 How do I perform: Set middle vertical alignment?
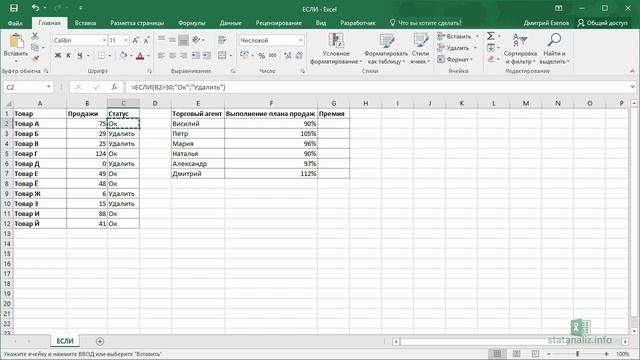(x=172, y=40)
